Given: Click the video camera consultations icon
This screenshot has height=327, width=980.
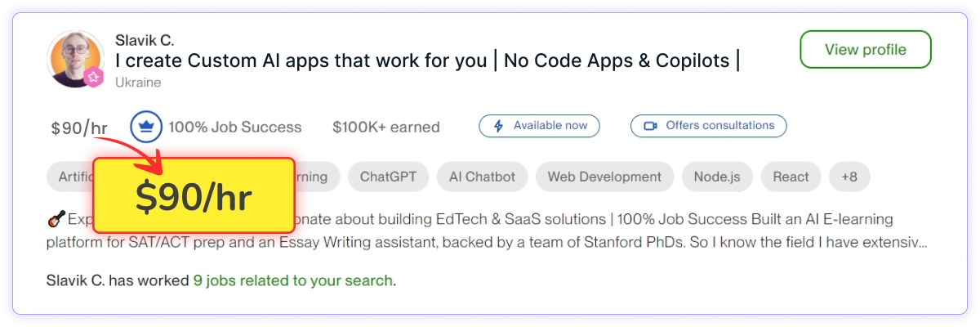Looking at the screenshot, I should tap(651, 126).
